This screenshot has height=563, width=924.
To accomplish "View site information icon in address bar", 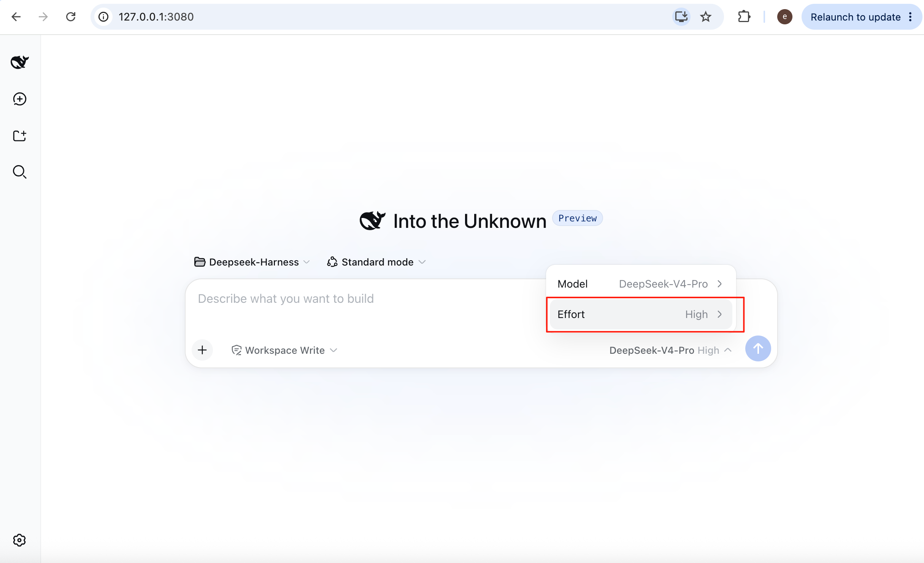I will [x=103, y=17].
